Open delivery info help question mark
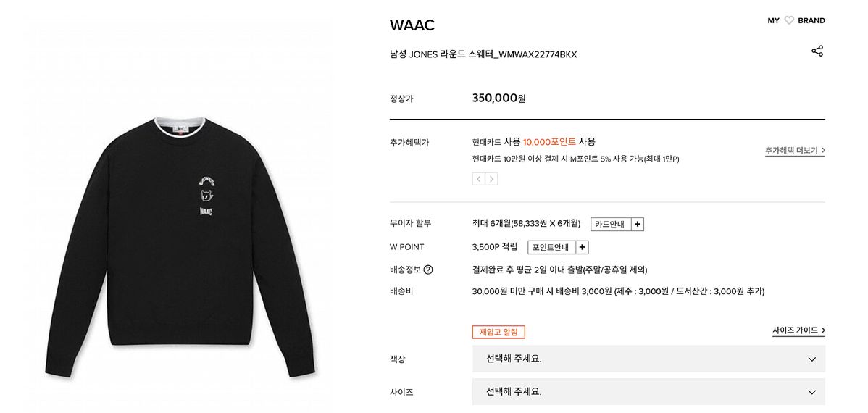 click(x=428, y=270)
